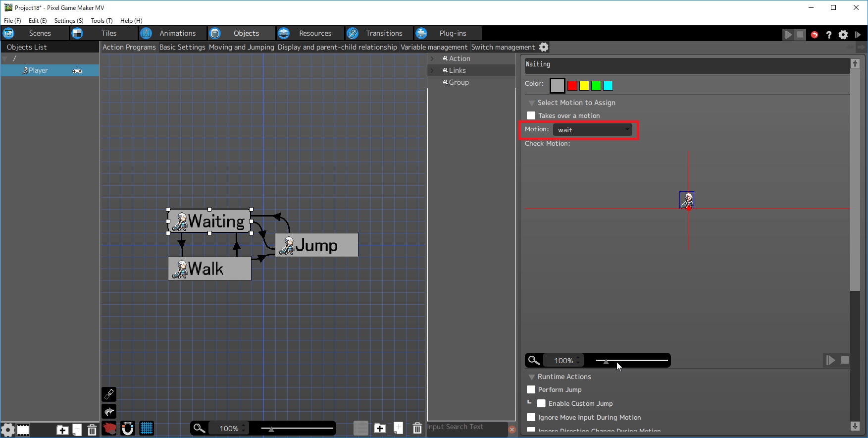Add a new object in Objects List
The height and width of the screenshot is (438, 868).
coord(77,430)
